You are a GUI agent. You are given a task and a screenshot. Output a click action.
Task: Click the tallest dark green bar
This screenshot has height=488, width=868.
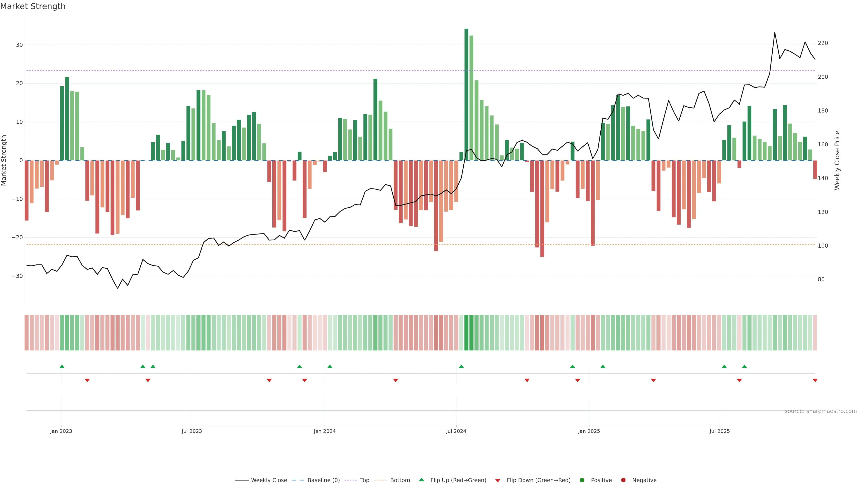pos(466,94)
